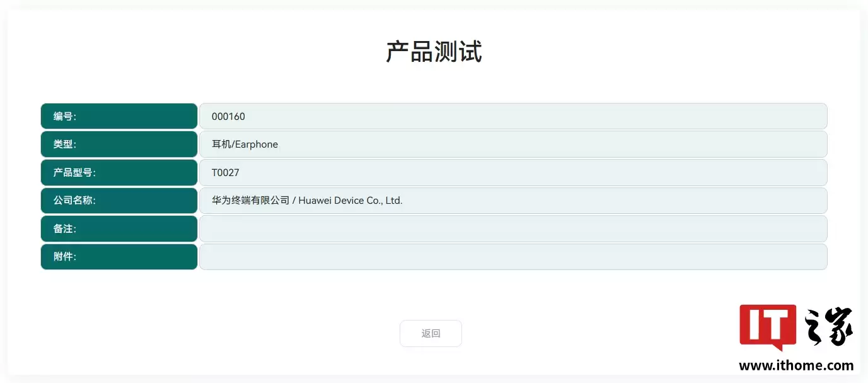The height and width of the screenshot is (383, 868).
Task: Click the 附件 label
Action: [119, 256]
